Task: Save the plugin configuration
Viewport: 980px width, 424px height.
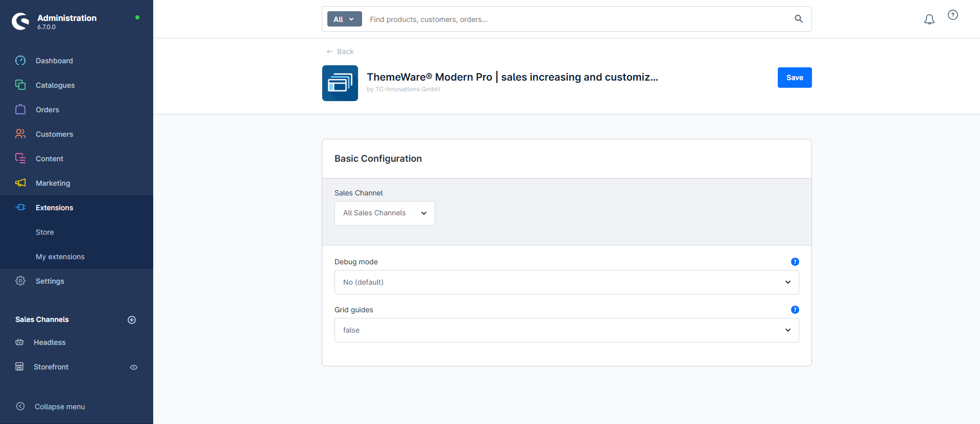Action: 795,78
